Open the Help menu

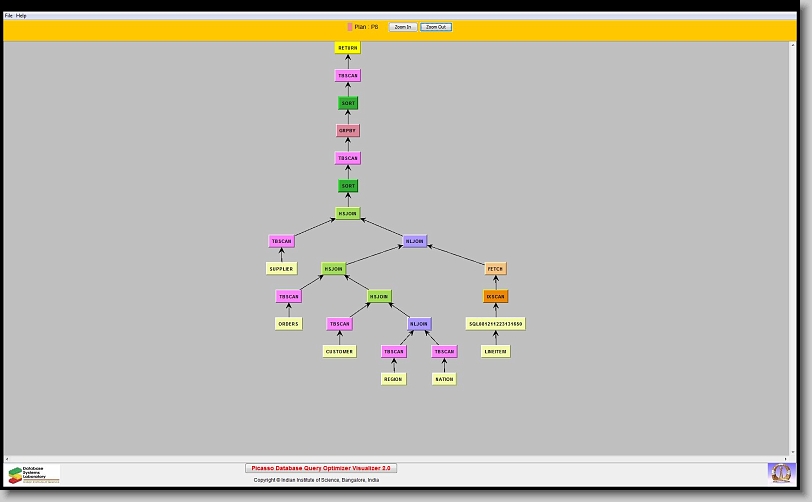click(x=21, y=16)
